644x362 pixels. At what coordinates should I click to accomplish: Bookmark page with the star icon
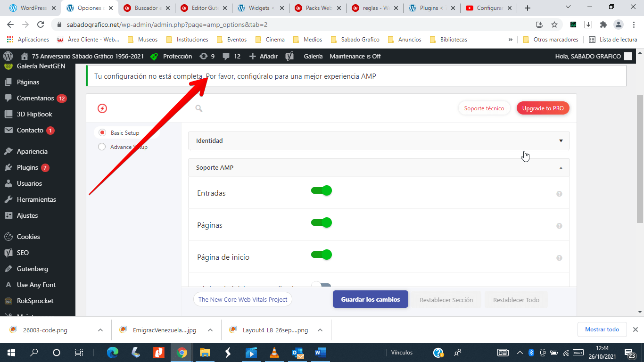(x=554, y=25)
